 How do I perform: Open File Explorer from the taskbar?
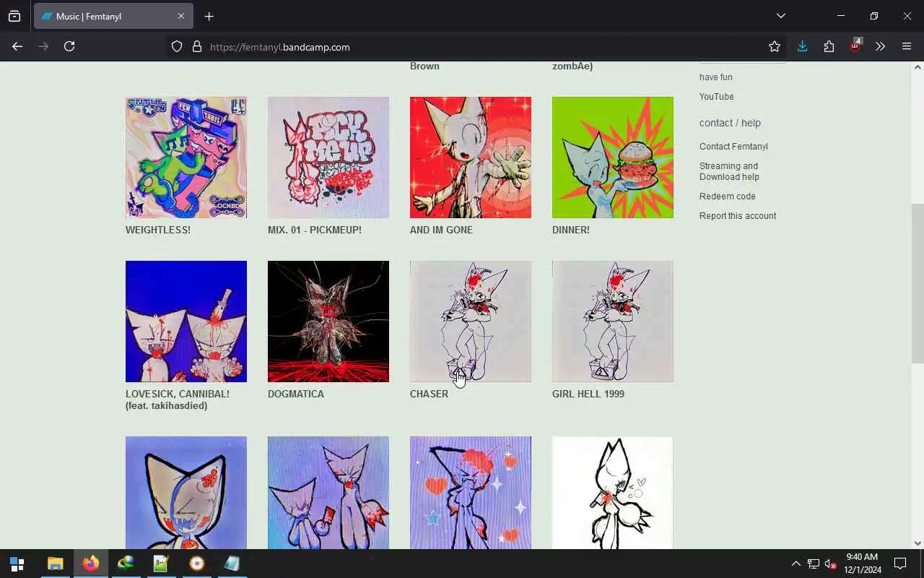click(x=55, y=564)
